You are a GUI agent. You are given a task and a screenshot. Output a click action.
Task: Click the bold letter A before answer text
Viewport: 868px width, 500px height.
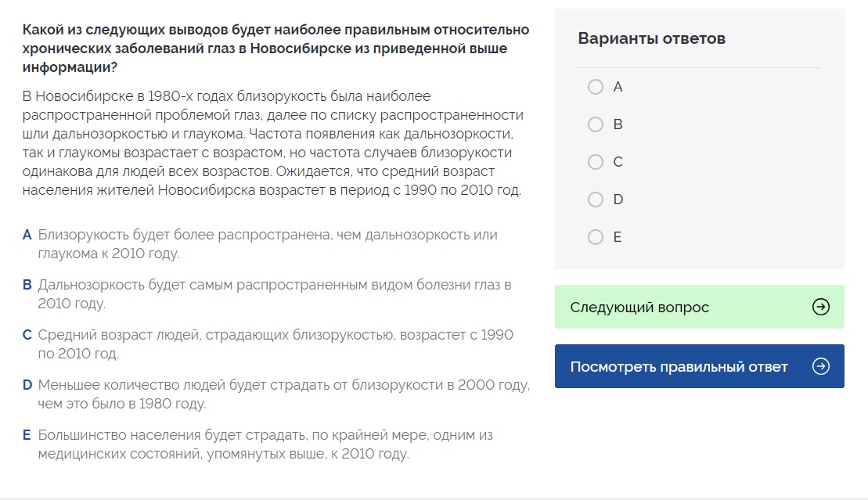[x=27, y=235]
